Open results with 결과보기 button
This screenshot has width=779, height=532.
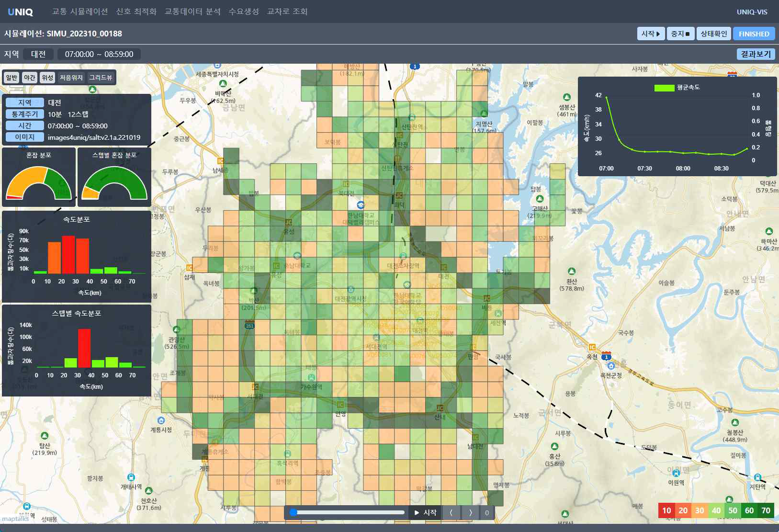click(x=756, y=54)
